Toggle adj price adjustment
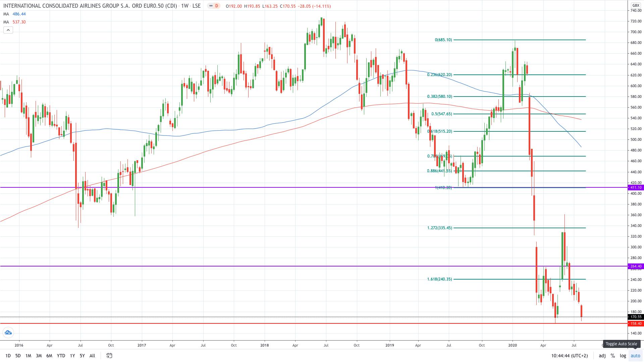 (x=602, y=356)
